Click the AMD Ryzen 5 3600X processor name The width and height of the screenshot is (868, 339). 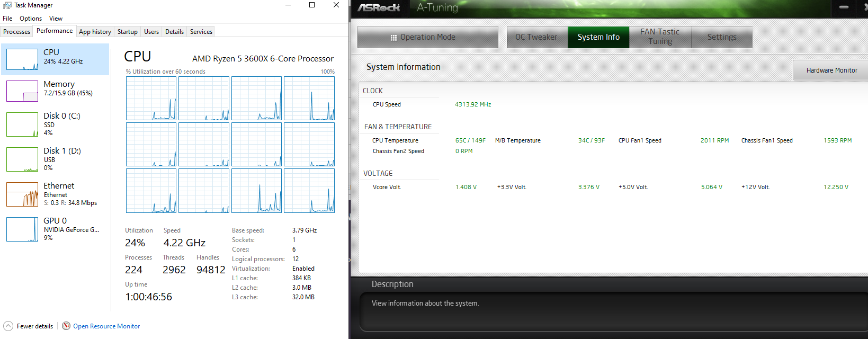click(263, 59)
